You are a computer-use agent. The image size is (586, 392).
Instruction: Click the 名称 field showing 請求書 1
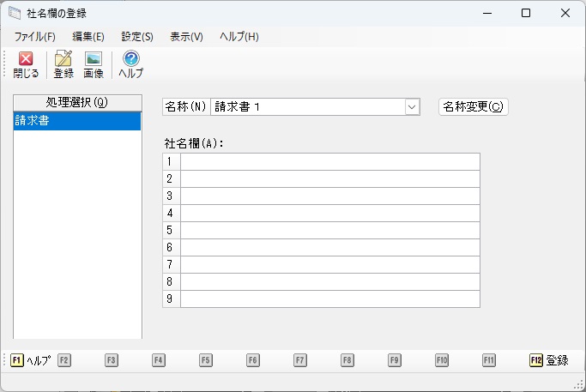308,107
